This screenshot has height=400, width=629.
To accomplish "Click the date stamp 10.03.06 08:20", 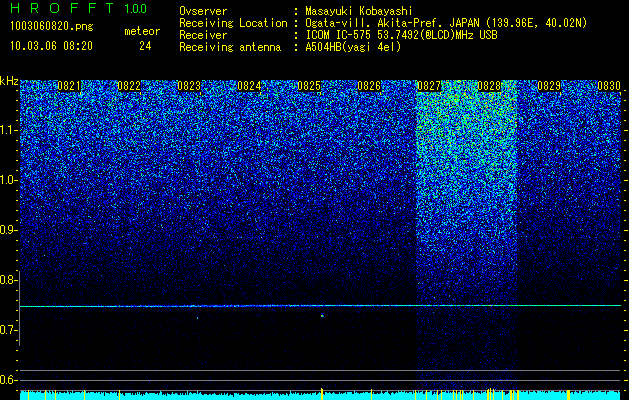I will [51, 46].
